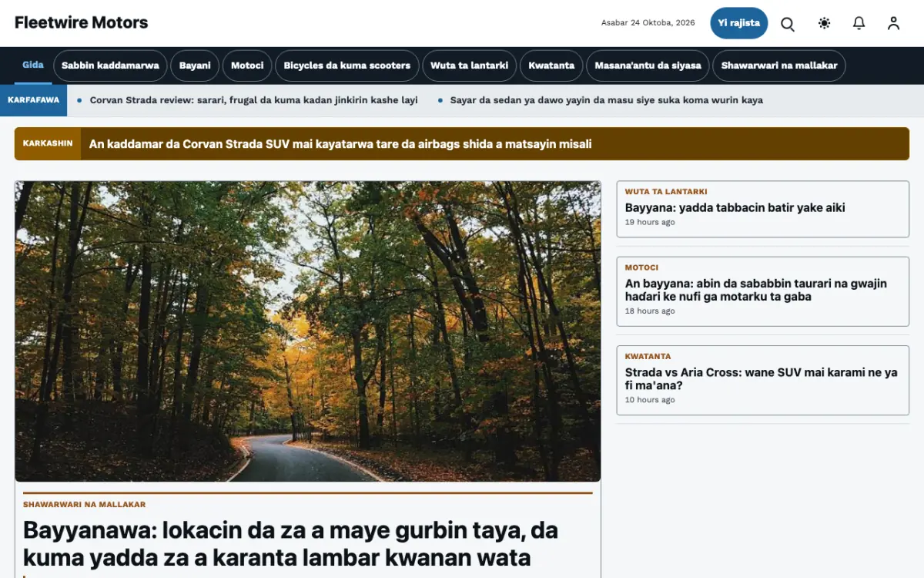Open the user account icon
The width and height of the screenshot is (924, 578).
coord(893,23)
